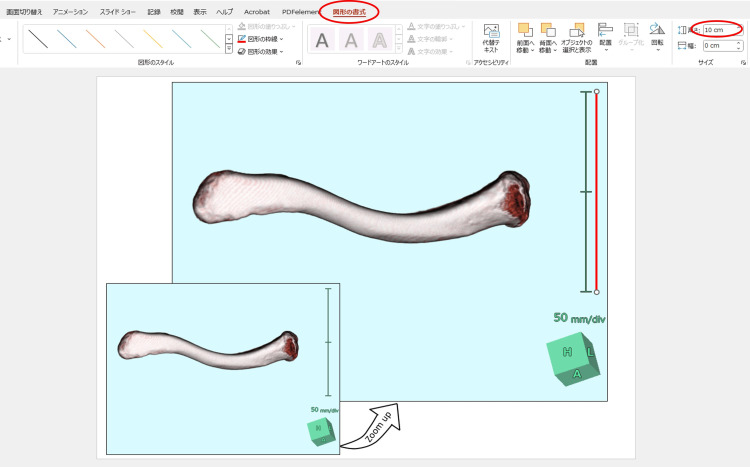This screenshot has height=467, width=750.
Task: Select the red vertical line on slide
Action: (596, 191)
